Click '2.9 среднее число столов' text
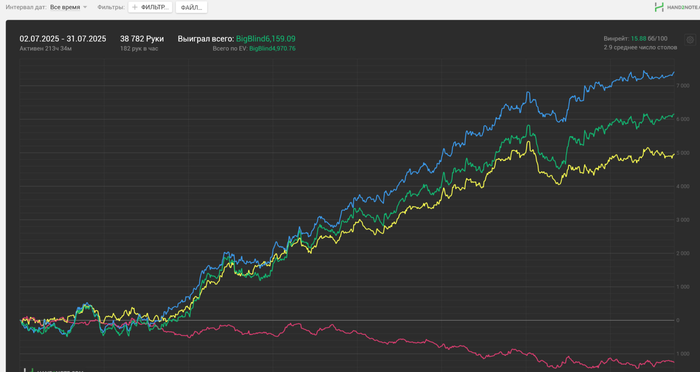This screenshot has width=700, height=372. click(640, 47)
